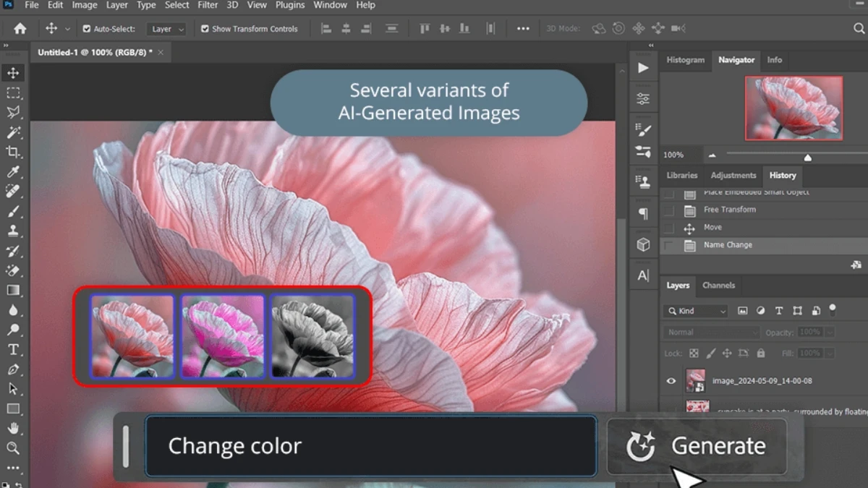Select the History Brush tool
The height and width of the screenshot is (488, 868).
(13, 251)
